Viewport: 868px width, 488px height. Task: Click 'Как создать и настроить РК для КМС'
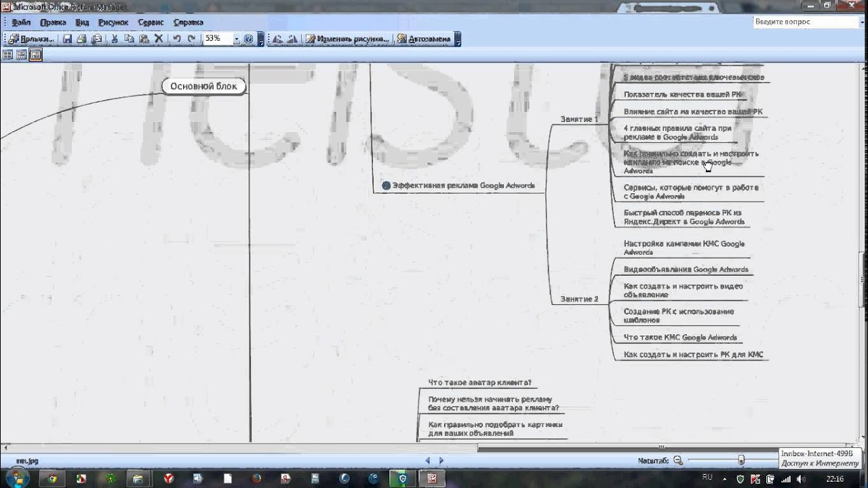tap(693, 354)
